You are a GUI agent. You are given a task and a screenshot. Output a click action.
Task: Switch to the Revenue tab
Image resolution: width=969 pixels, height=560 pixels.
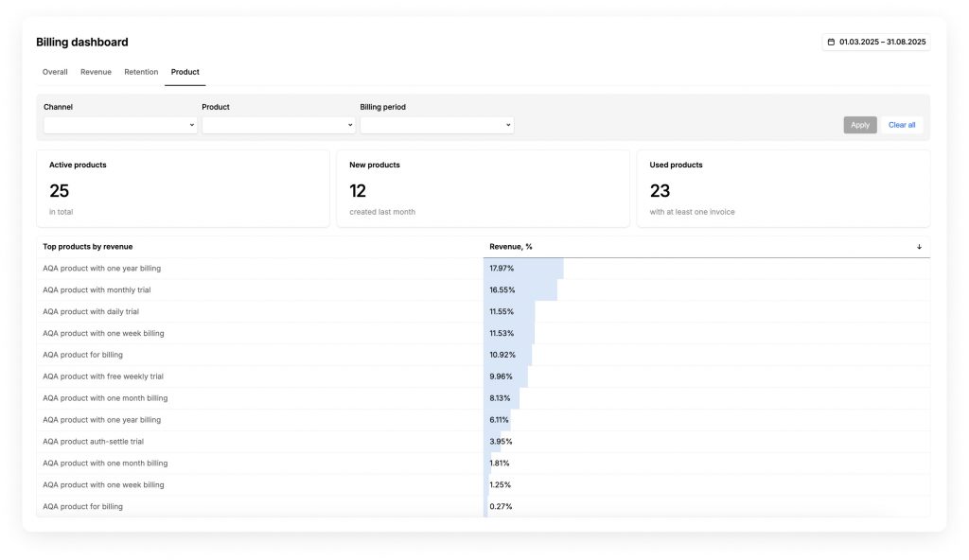click(96, 72)
